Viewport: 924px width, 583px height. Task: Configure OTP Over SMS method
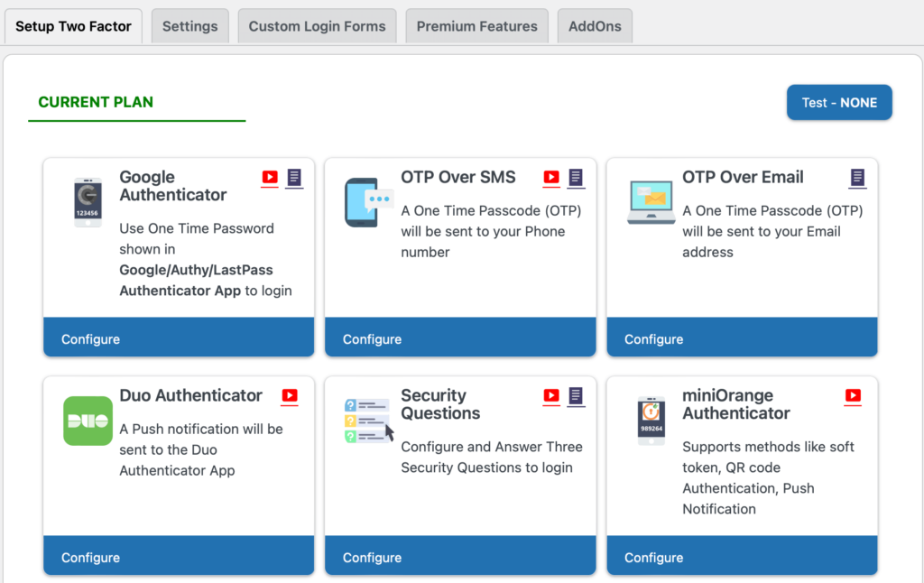(372, 339)
